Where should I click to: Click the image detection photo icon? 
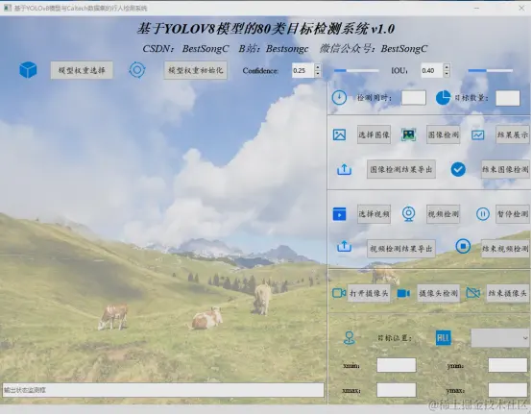coord(409,134)
